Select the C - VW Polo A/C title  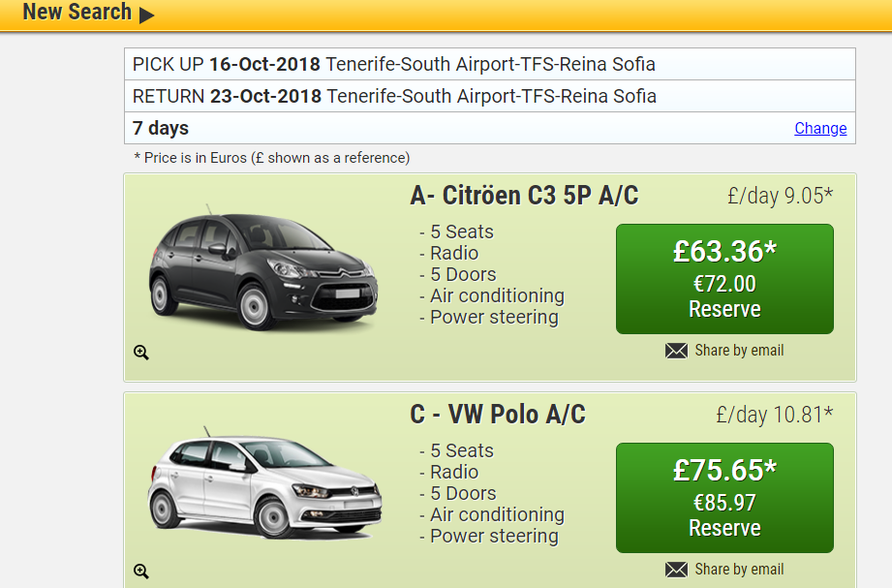pyautogui.click(x=498, y=414)
